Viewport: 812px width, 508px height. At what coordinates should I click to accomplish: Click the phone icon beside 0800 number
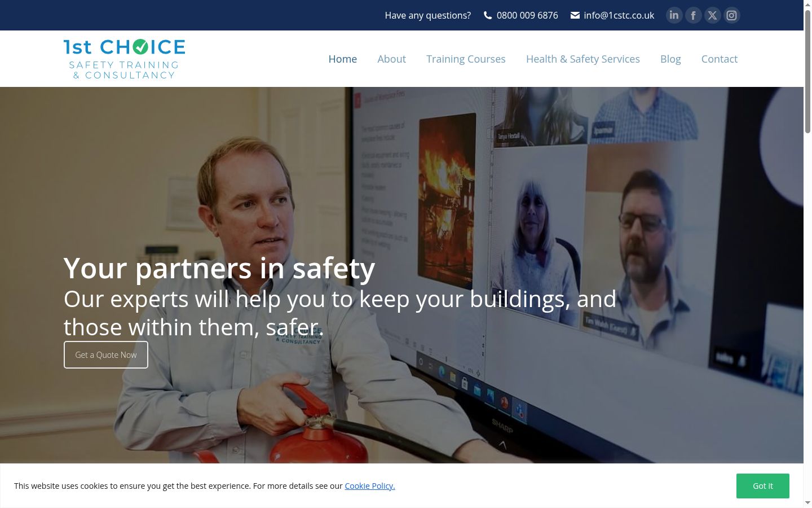click(x=488, y=15)
